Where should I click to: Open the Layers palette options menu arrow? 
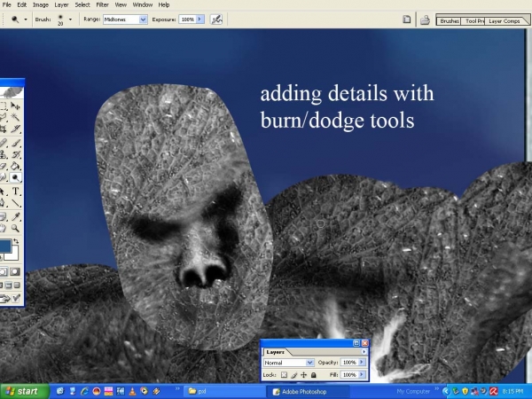point(364,352)
